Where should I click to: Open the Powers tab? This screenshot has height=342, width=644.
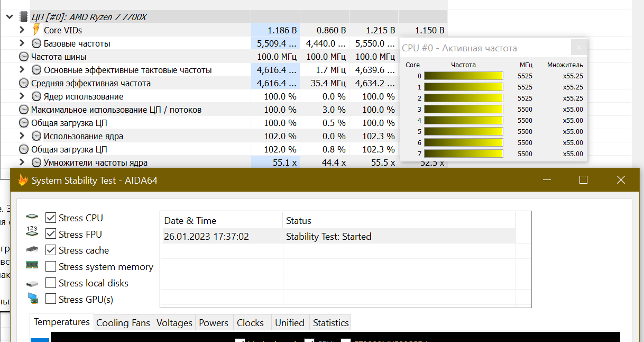pos(214,322)
